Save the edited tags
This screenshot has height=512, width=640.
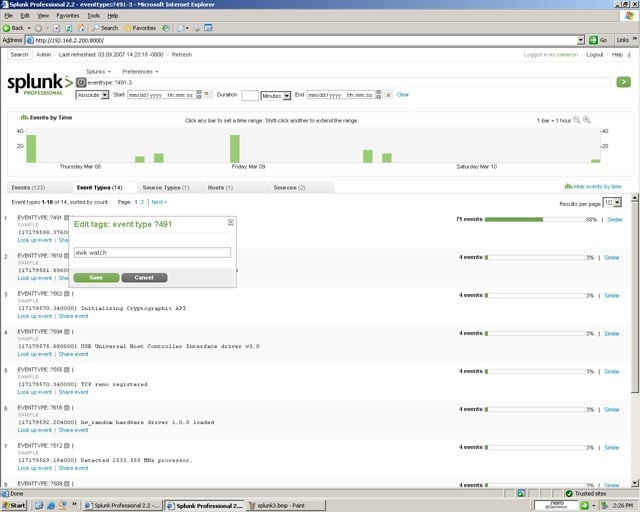(x=96, y=278)
